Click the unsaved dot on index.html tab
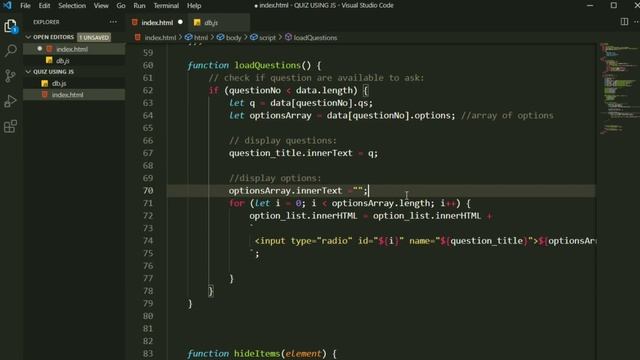Screen dimensions: 640x360 180,22
